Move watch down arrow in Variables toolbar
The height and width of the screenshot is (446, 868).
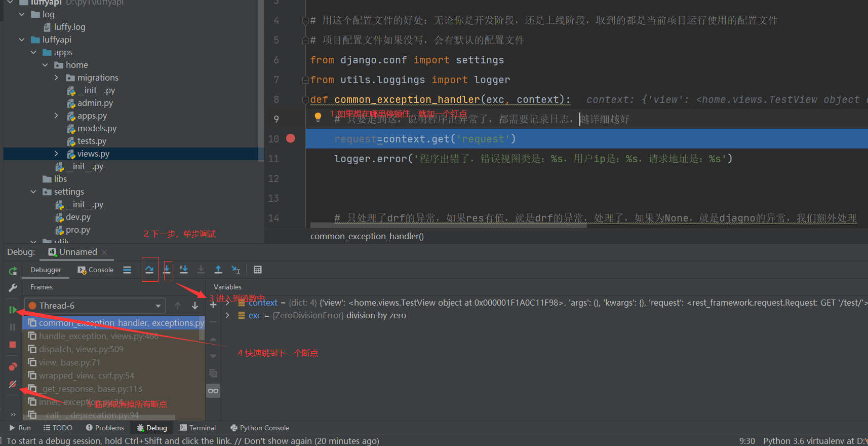[213, 356]
